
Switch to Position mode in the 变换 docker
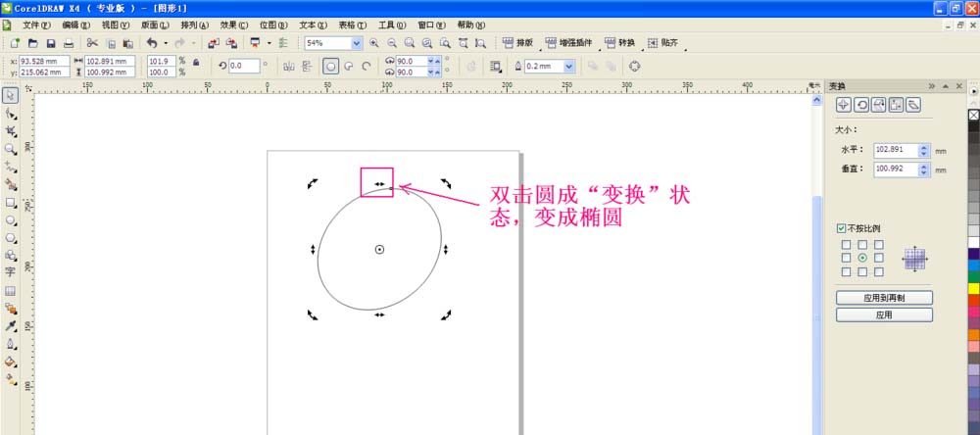point(843,105)
